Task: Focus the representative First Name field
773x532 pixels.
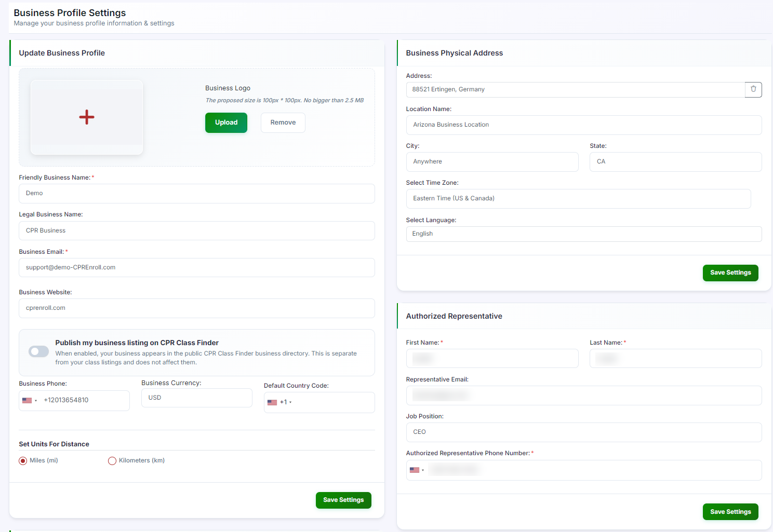Action: [492, 359]
